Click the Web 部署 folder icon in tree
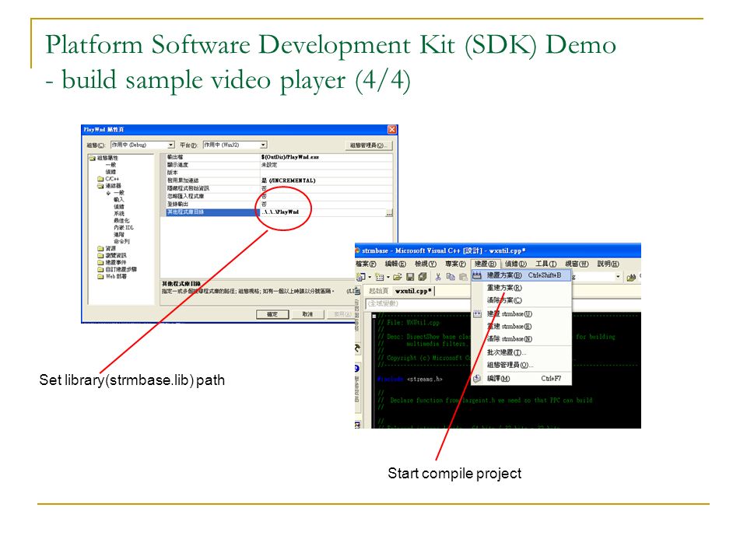Screen dimensions: 747x560 pyautogui.click(x=100, y=276)
